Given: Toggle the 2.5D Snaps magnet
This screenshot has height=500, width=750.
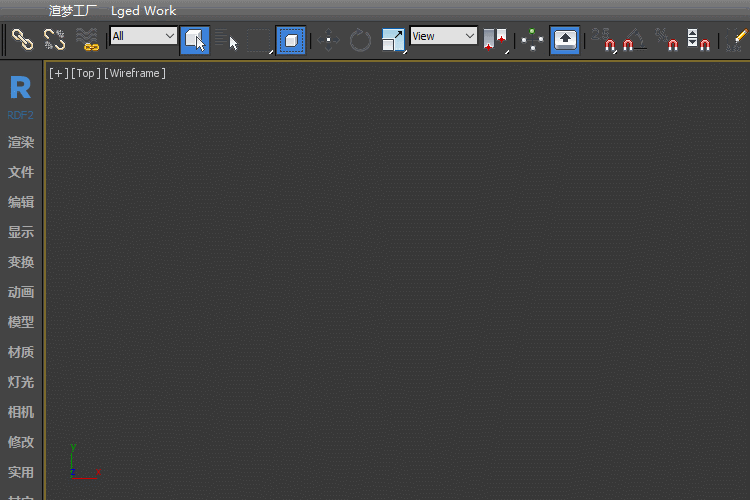Looking at the screenshot, I should click(607, 40).
